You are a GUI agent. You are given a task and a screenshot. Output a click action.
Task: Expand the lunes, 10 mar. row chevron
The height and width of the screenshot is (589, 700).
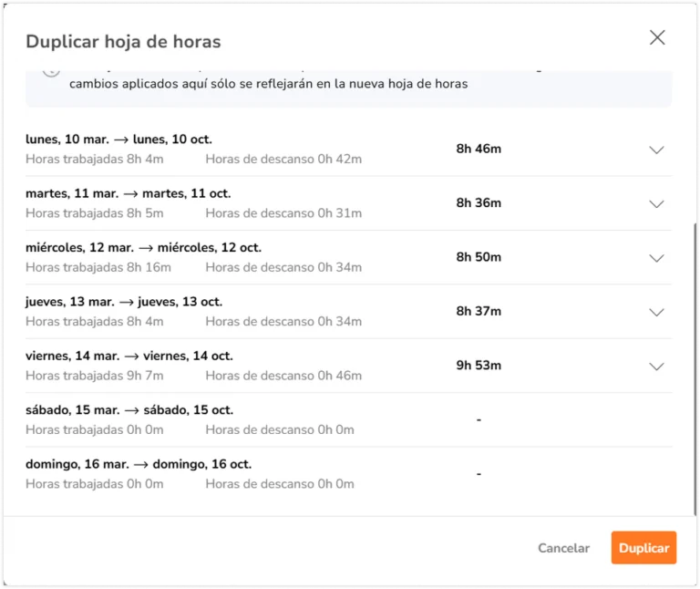point(656,150)
